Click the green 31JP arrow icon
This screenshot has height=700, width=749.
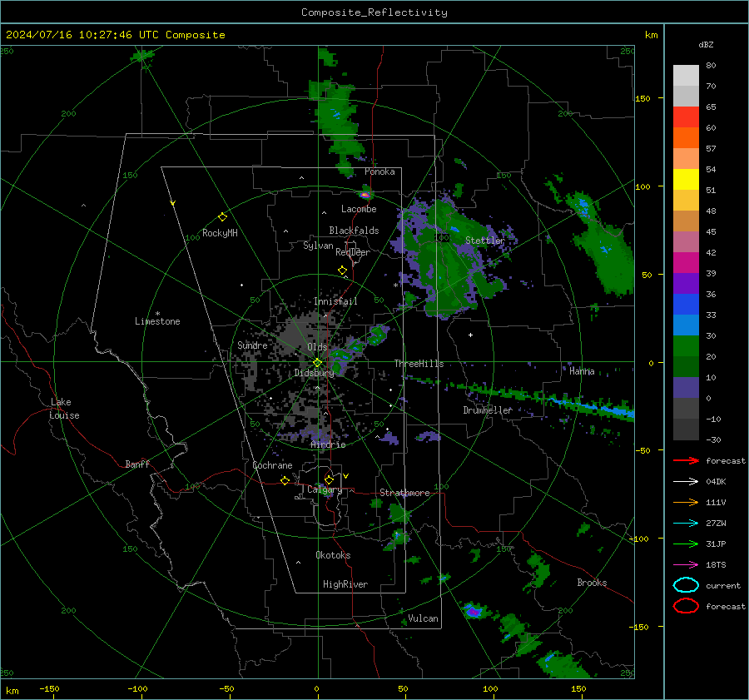point(686,544)
